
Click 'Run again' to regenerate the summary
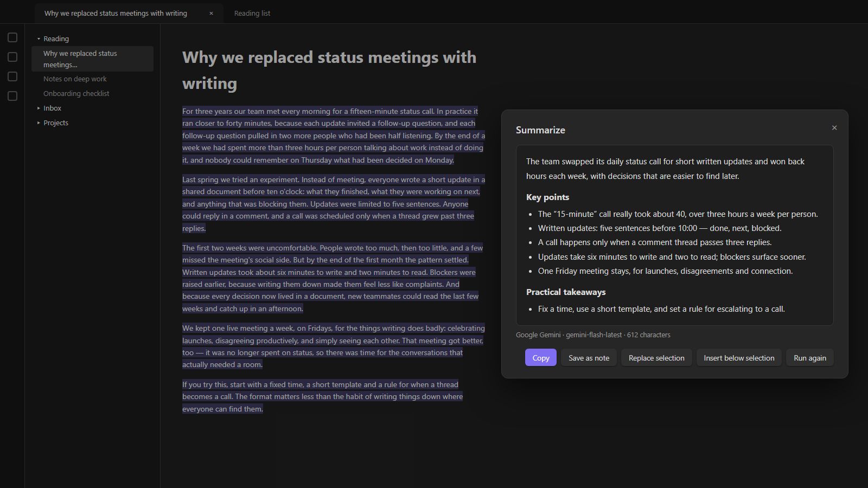coord(810,358)
